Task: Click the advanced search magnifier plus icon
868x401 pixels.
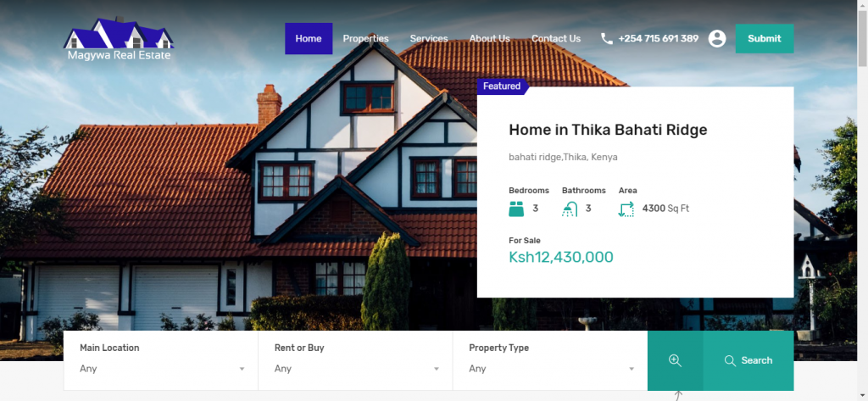Action: click(x=675, y=360)
